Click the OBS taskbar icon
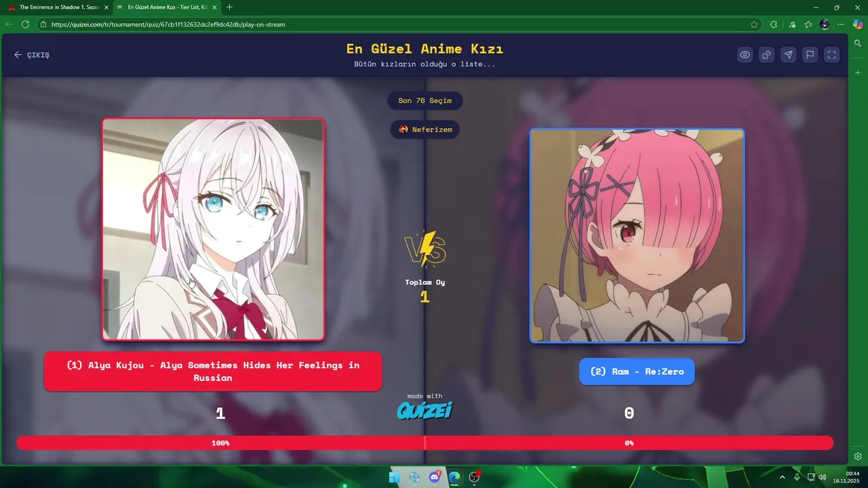 [x=475, y=477]
